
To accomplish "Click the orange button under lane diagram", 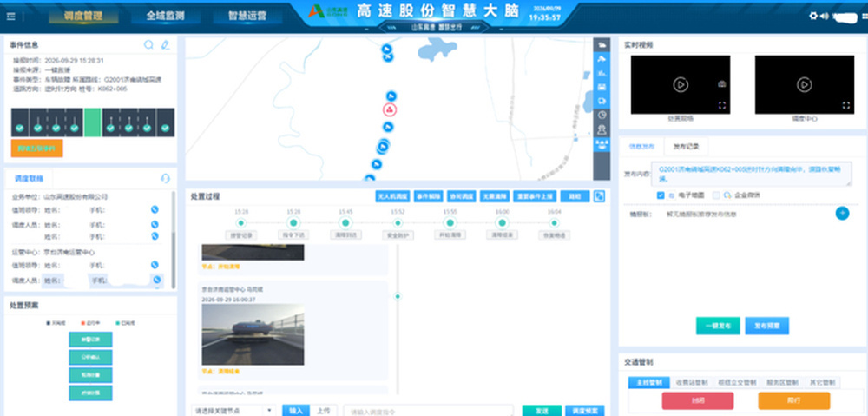I will tap(37, 149).
